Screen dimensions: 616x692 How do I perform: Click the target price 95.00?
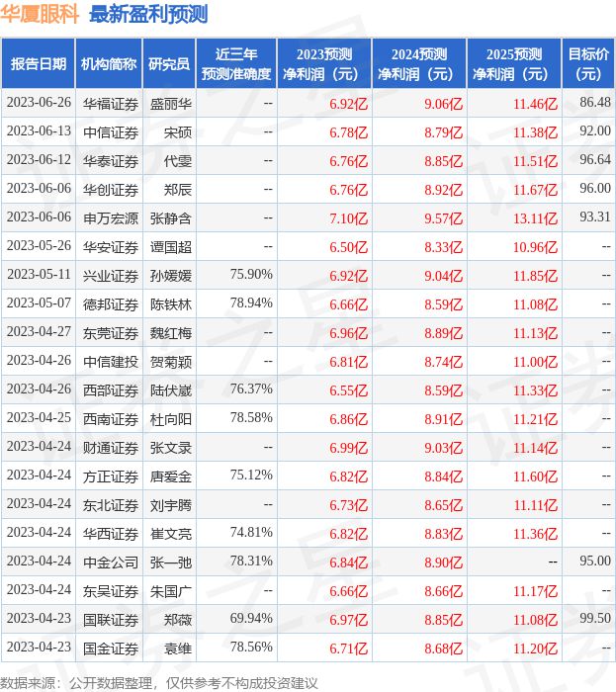[x=595, y=561]
